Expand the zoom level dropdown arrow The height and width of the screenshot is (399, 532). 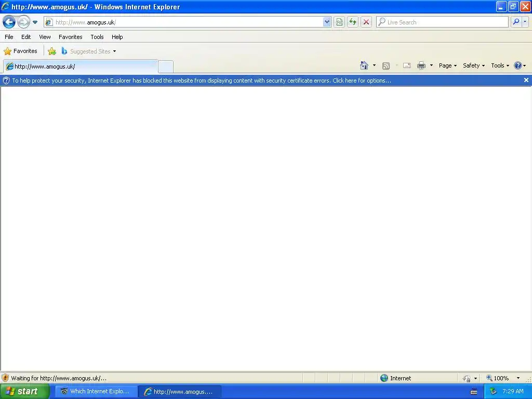pyautogui.click(x=518, y=378)
